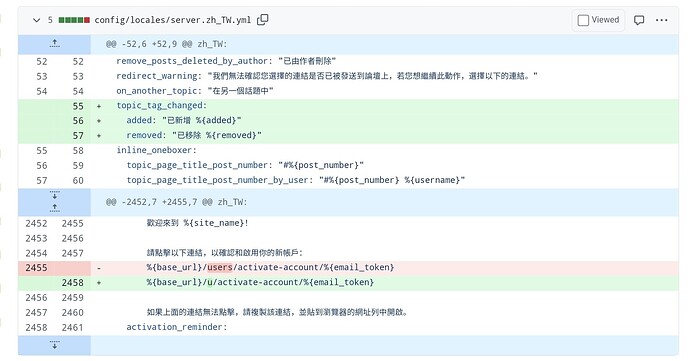This screenshot has width=690, height=361.
Task: Click the file name config/locales/server.zh_TW.yml
Action: click(172, 20)
